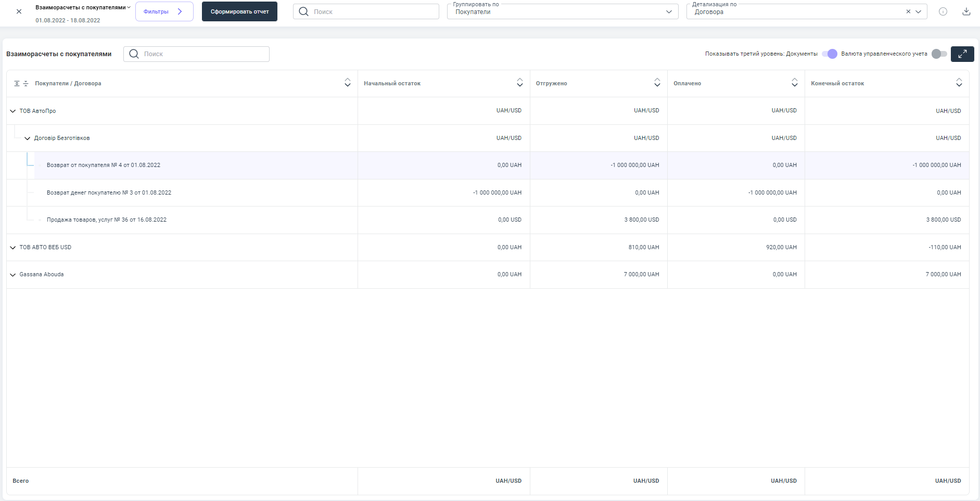Sort by Конечный остаток column

pyautogui.click(x=959, y=83)
